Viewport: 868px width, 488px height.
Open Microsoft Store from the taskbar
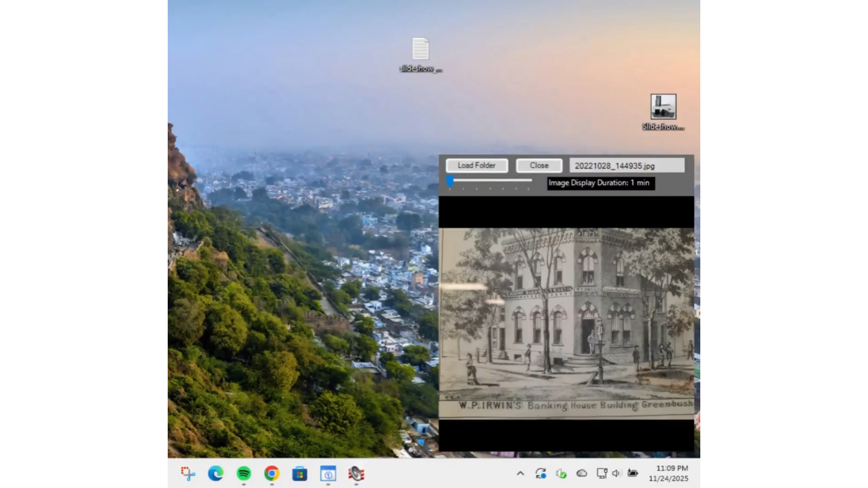[300, 474]
